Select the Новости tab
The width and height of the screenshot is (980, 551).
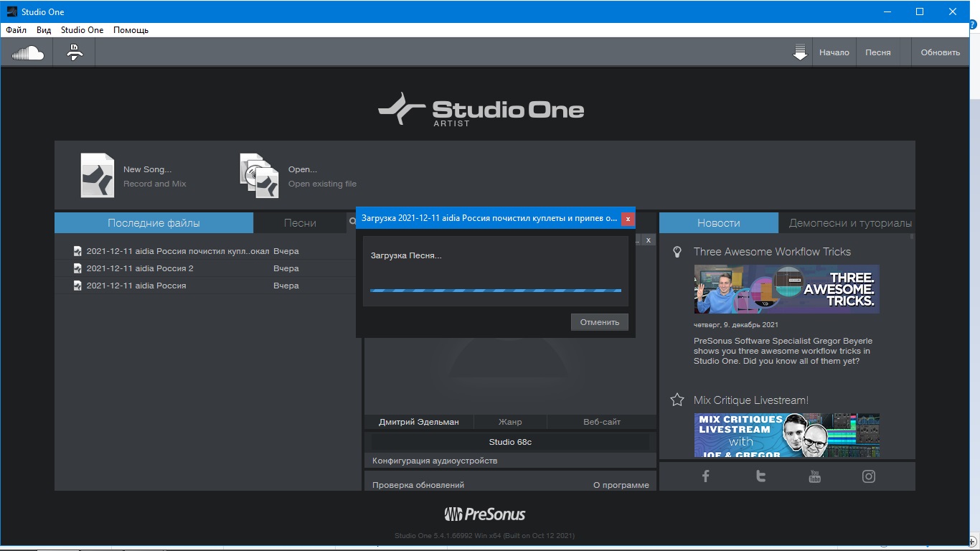pos(718,223)
